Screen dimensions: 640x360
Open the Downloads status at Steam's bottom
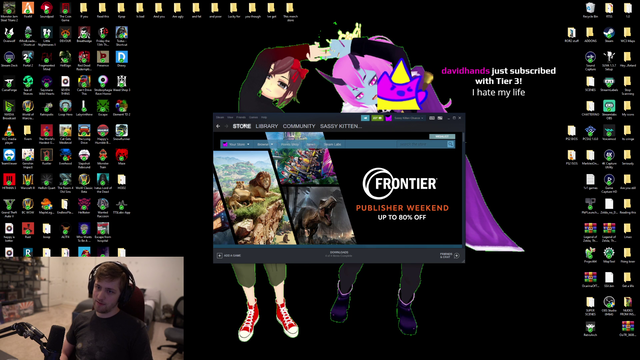click(339, 254)
